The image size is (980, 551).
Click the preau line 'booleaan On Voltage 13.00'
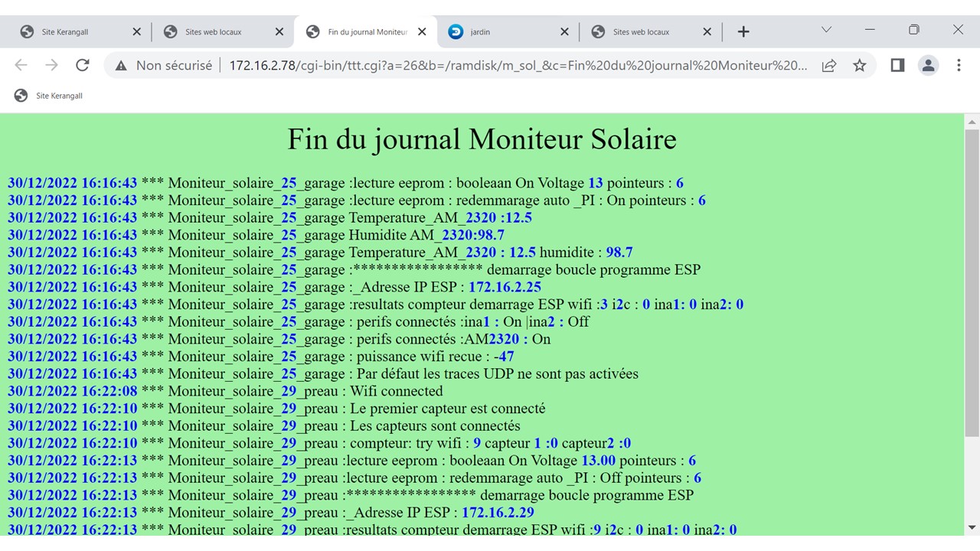352,461
